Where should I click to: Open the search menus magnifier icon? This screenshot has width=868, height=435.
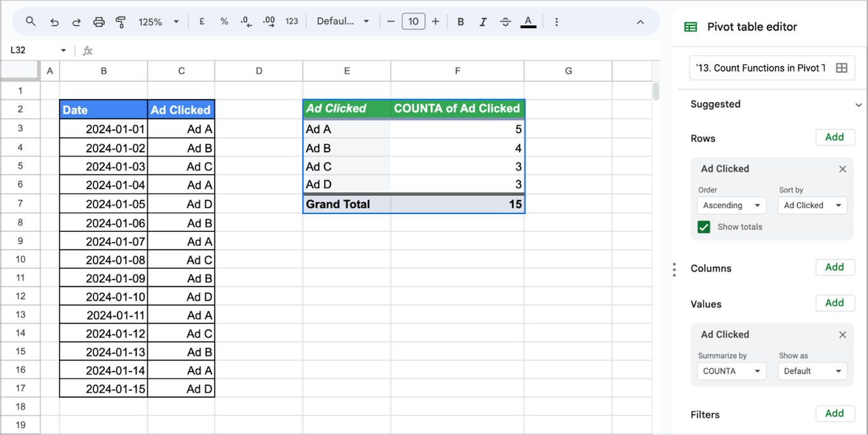pyautogui.click(x=31, y=22)
